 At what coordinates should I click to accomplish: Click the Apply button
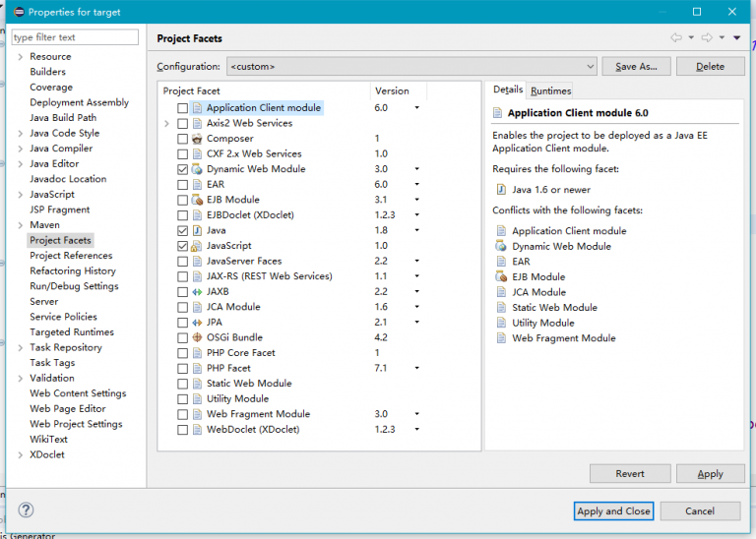point(710,474)
